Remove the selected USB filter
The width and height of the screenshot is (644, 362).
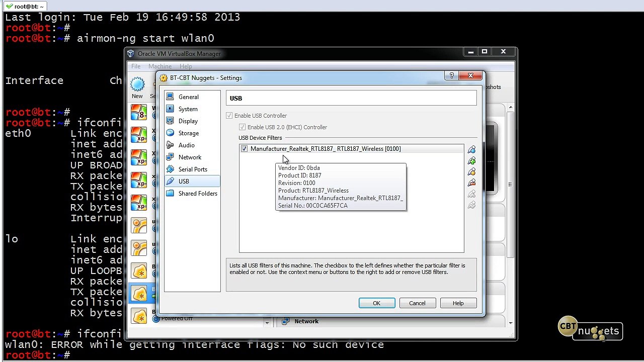pos(471,183)
